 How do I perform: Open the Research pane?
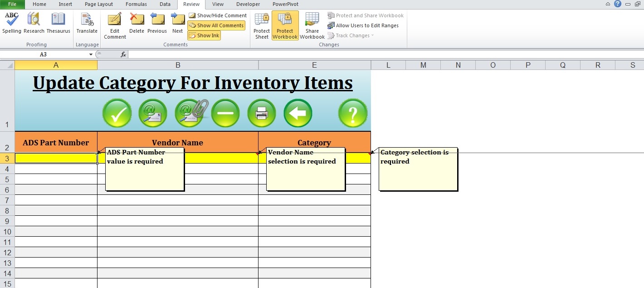click(34, 23)
